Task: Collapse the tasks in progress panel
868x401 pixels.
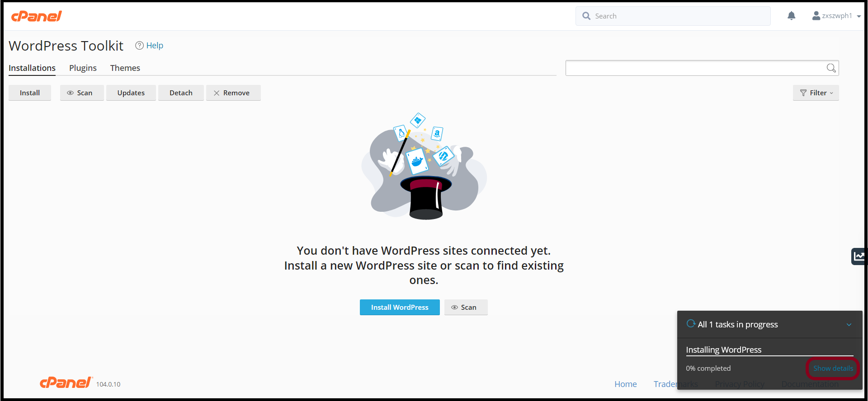Action: [849, 325]
